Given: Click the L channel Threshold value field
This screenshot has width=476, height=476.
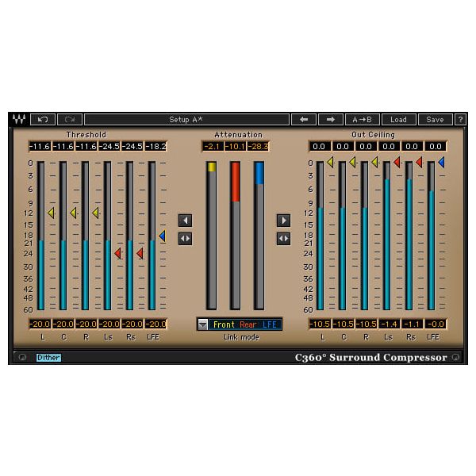Looking at the screenshot, I should (x=39, y=147).
